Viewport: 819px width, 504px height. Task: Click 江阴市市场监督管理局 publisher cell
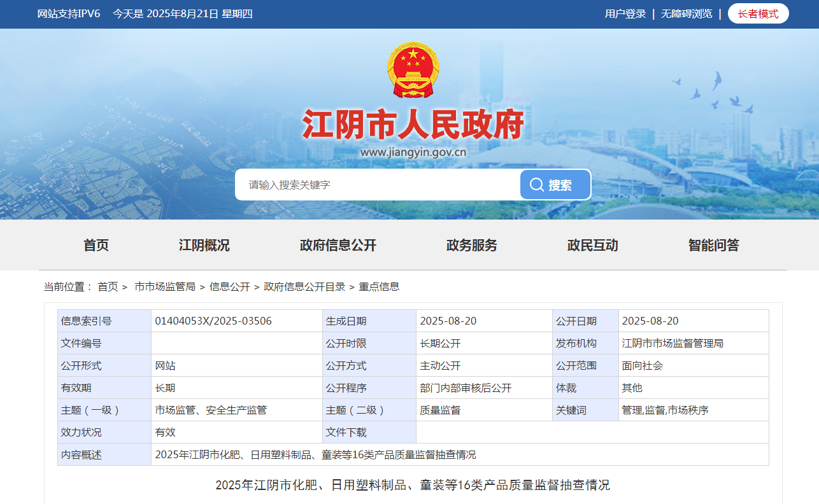(694, 343)
